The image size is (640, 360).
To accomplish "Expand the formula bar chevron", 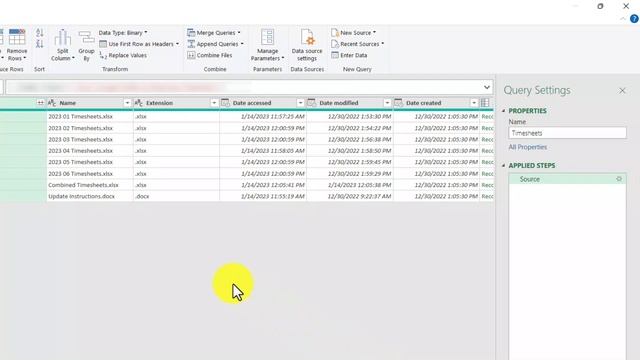I will coord(487,87).
